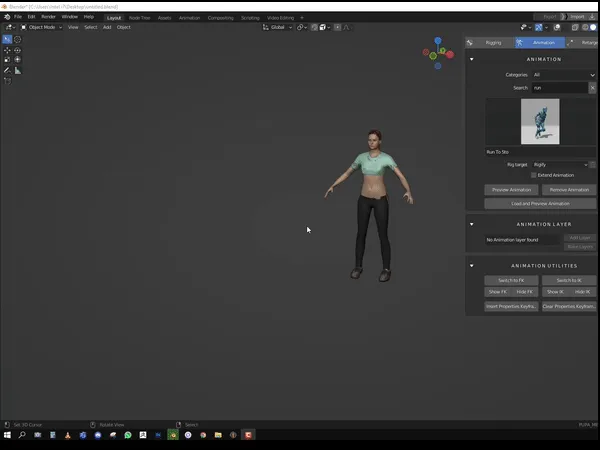
Task: Select the Rotate tool
Action: (18, 50)
